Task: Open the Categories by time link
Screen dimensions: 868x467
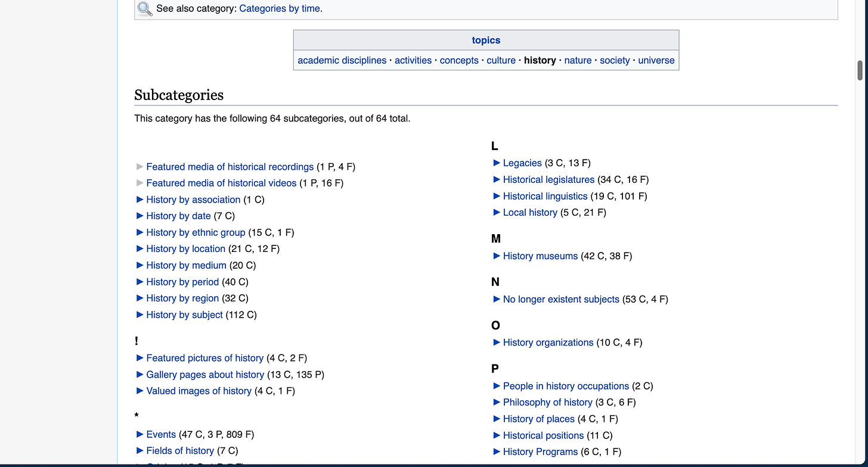Action: coord(280,8)
